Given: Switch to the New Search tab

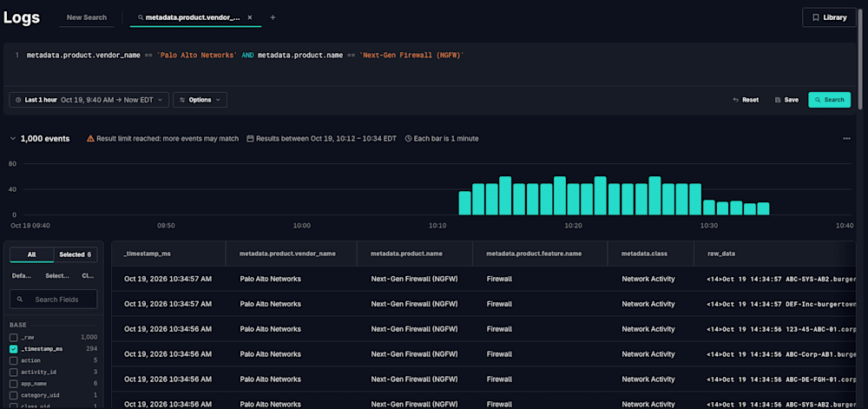Looking at the screenshot, I should pyautogui.click(x=87, y=17).
